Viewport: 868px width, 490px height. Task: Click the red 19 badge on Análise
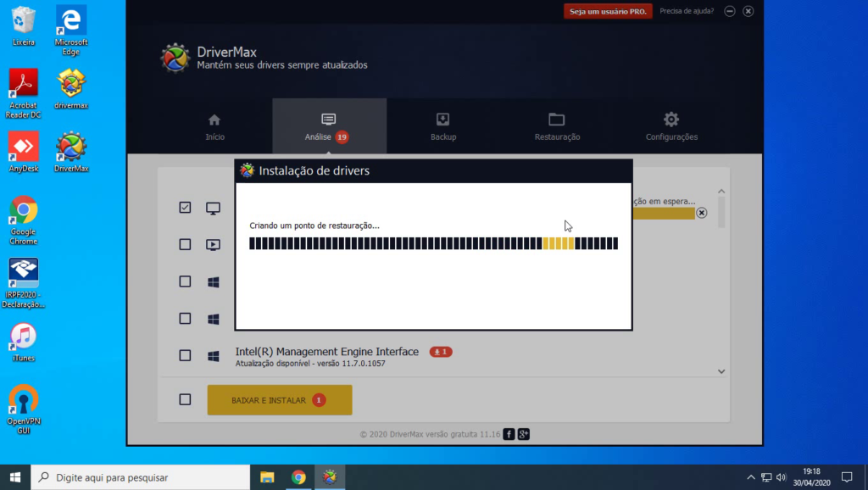[342, 136]
